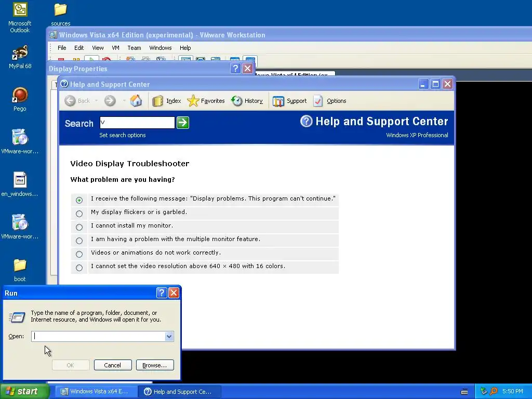
Task: Select the multiple monitor feature problem option
Action: (x=79, y=241)
